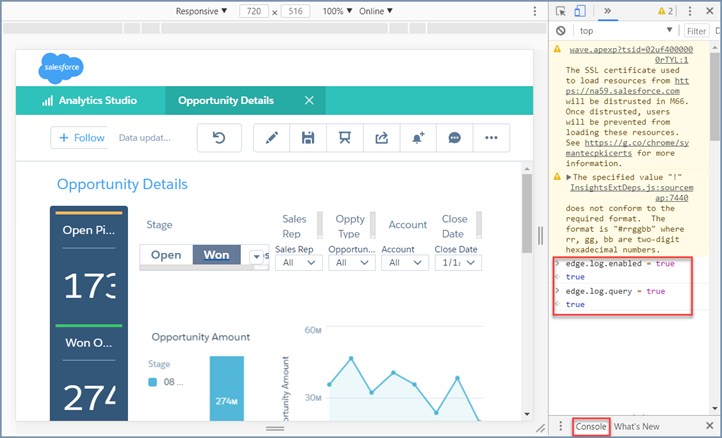Show more DevTools tabs chevron
This screenshot has height=438, width=722.
(x=607, y=11)
